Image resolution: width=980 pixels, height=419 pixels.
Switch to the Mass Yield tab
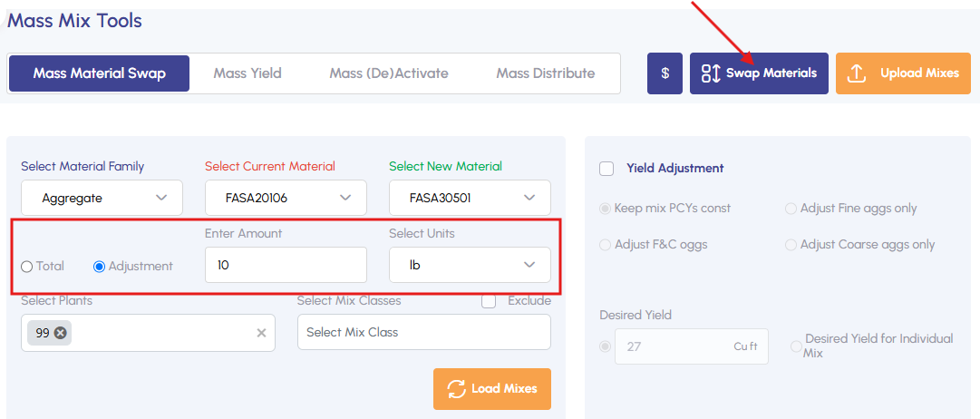(247, 73)
